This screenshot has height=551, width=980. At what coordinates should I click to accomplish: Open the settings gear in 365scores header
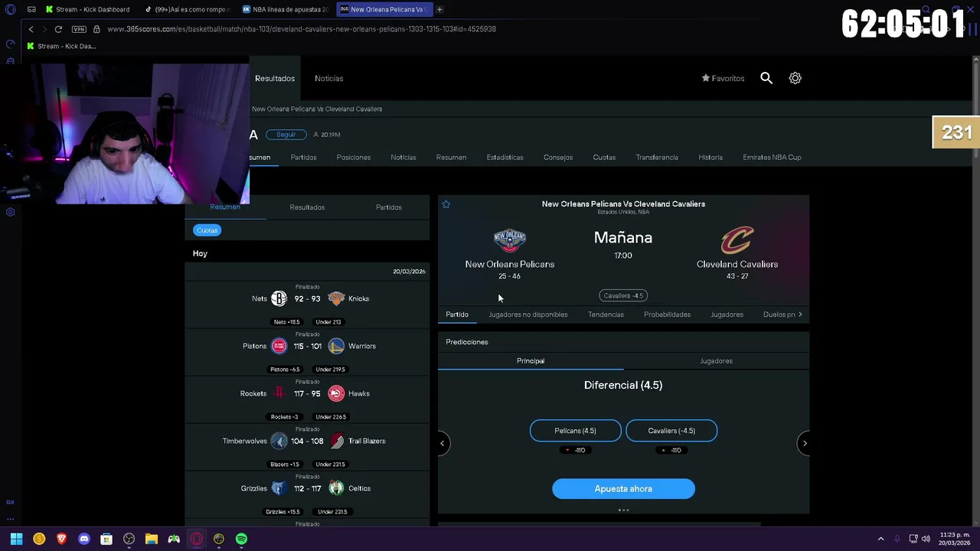pyautogui.click(x=795, y=78)
